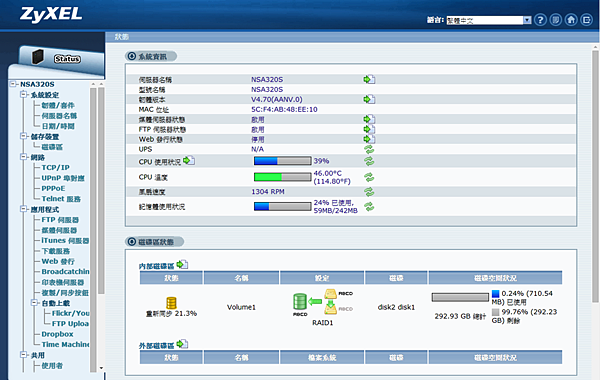Click the About icon beside Help

[556, 20]
